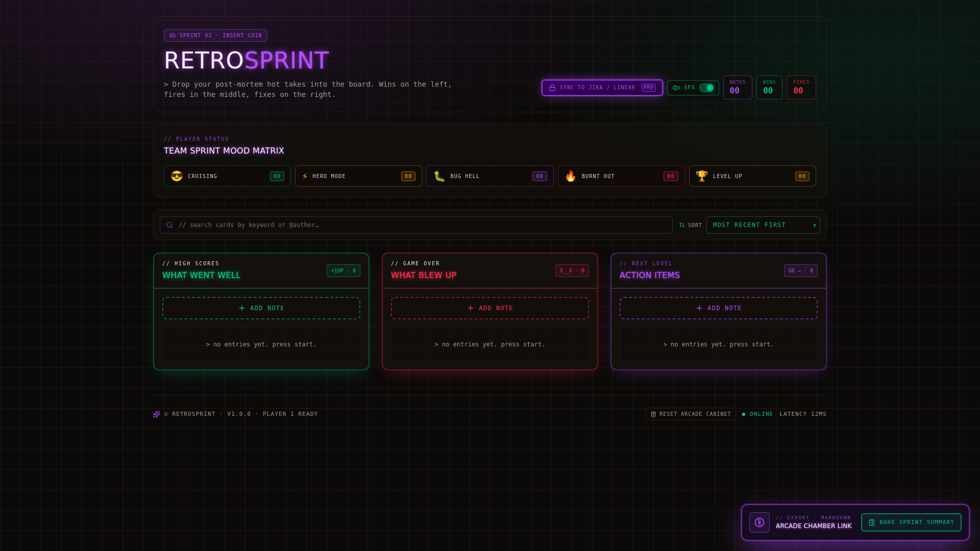Click empty state text in Action Items column
This screenshot has height=551, width=980.
pyautogui.click(x=719, y=345)
